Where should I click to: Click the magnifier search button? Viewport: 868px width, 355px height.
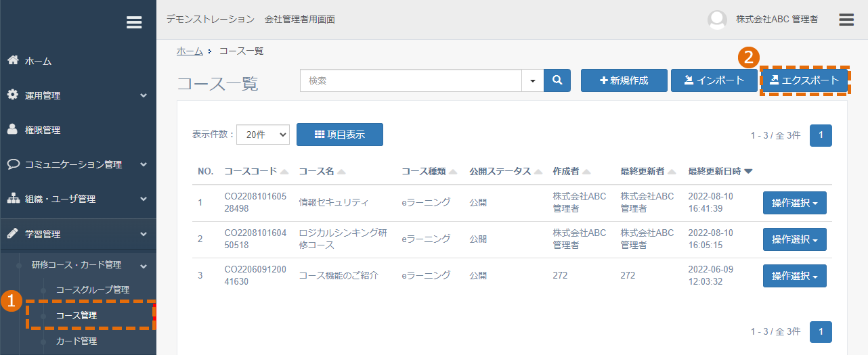point(557,80)
